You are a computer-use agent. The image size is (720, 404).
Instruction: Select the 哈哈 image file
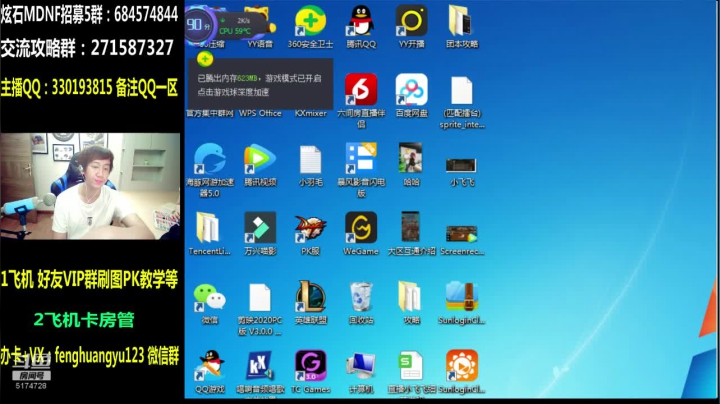pos(411,164)
